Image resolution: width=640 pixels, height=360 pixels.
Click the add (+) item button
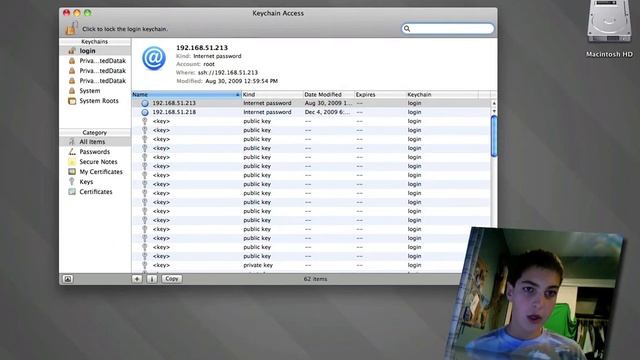coord(137,279)
